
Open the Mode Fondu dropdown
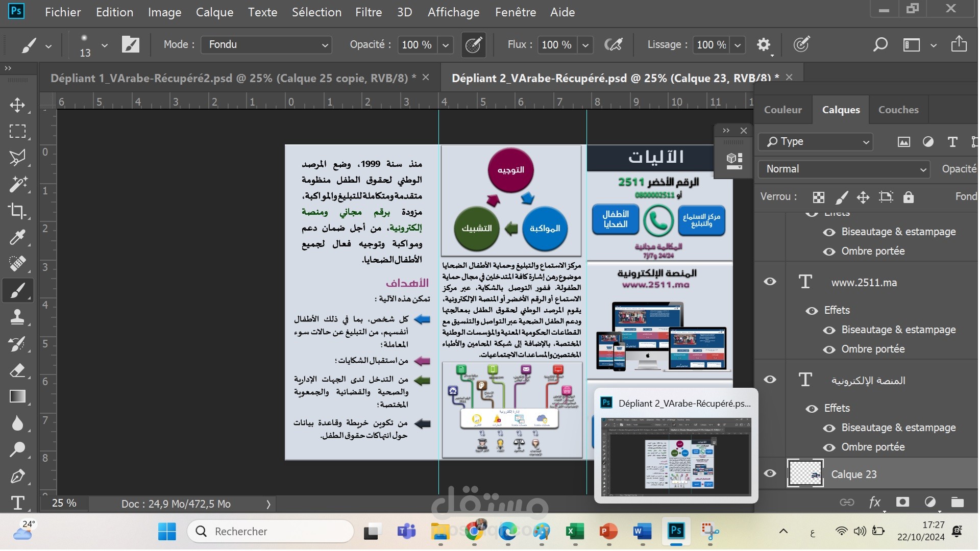point(266,45)
